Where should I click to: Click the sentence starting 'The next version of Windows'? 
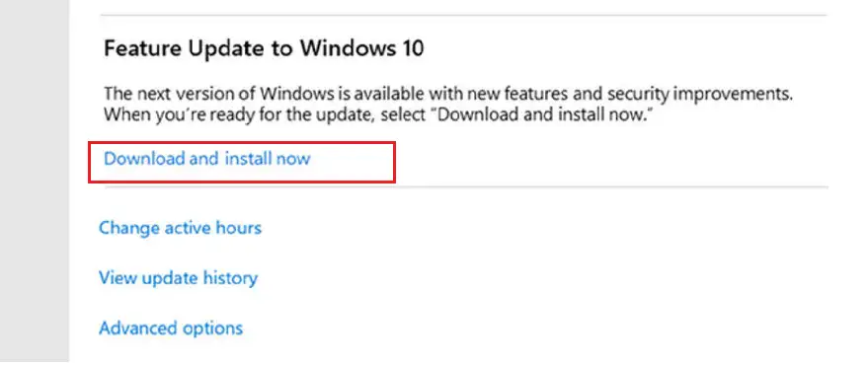click(448, 94)
